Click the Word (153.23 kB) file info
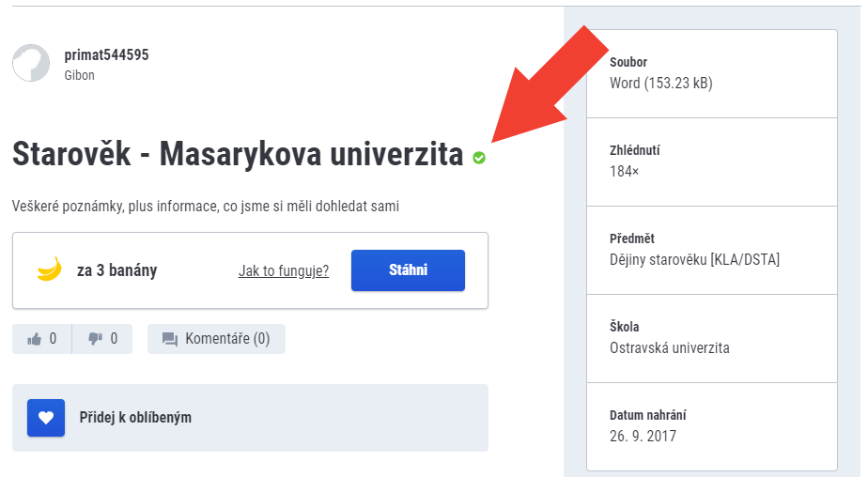This screenshot has height=477, width=868. (x=660, y=83)
